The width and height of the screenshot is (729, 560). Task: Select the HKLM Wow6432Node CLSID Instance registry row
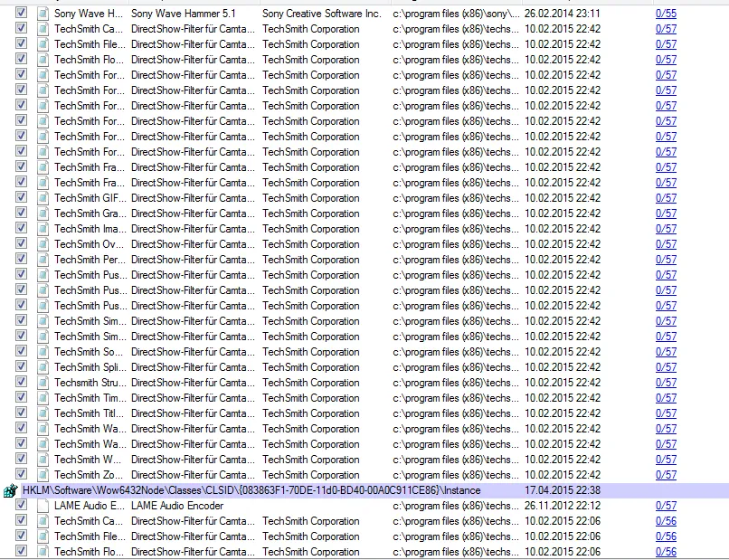(x=364, y=490)
